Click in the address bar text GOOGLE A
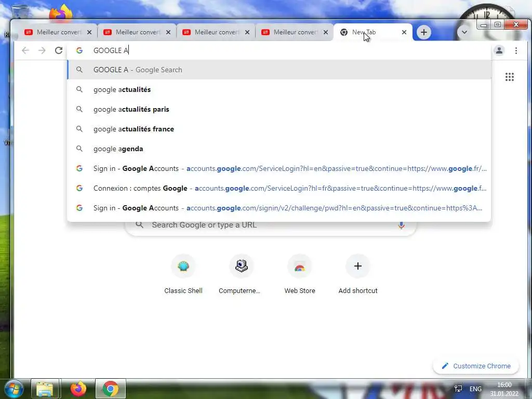Viewport: 532px width, 399px height. pyautogui.click(x=111, y=50)
